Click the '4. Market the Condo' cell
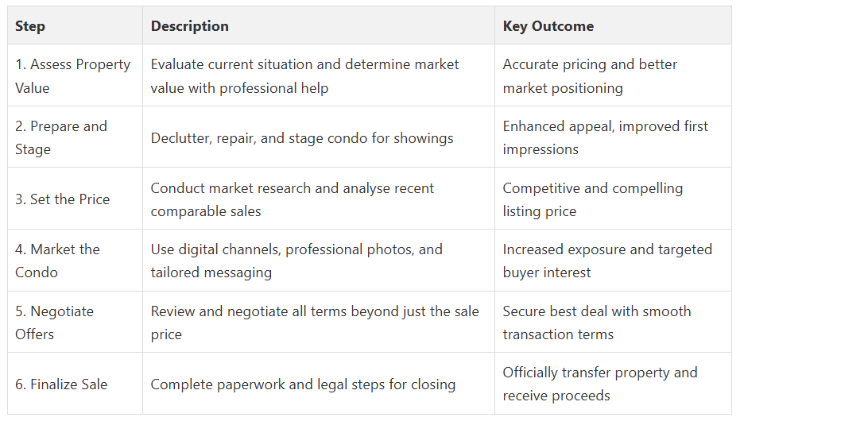Image resolution: width=868 pixels, height=421 pixels. tap(57, 261)
